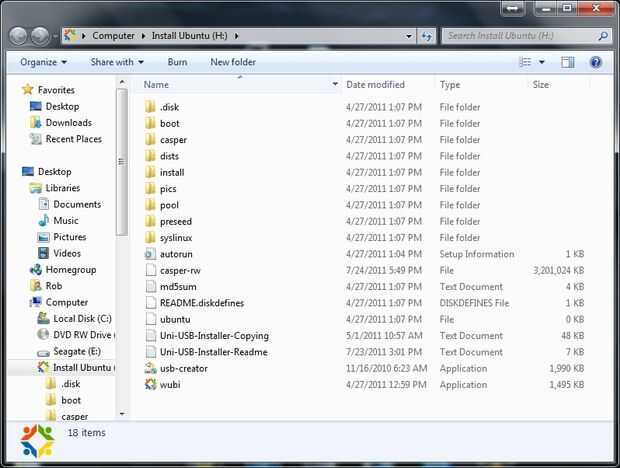
Task: Expand arrow after Computer in address bar
Action: point(143,36)
